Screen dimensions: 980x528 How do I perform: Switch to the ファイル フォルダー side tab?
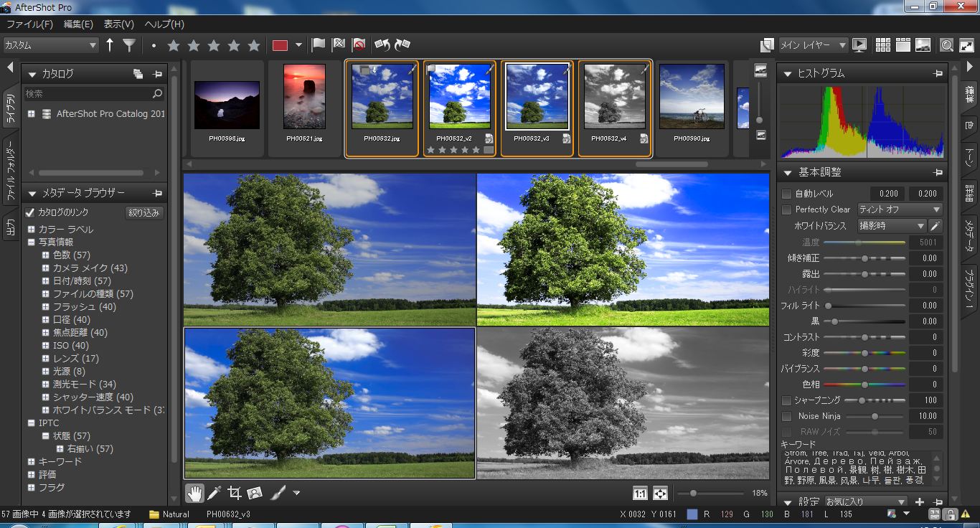pyautogui.click(x=10, y=170)
